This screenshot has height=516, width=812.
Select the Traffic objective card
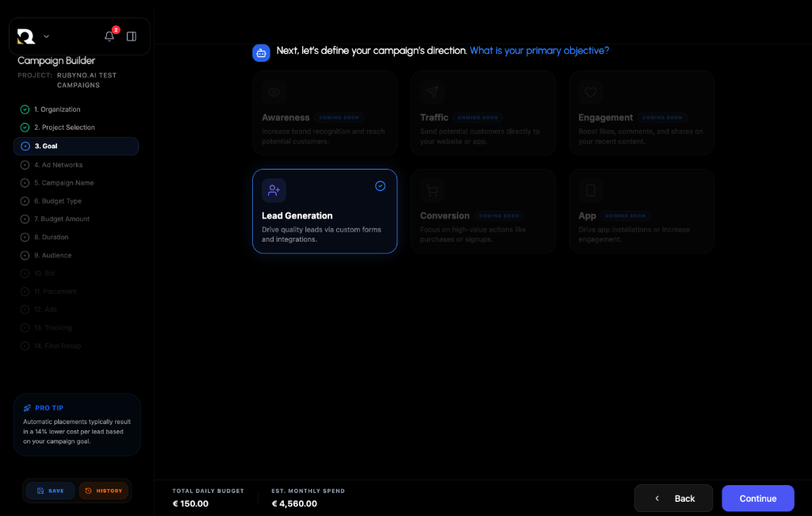click(483, 113)
